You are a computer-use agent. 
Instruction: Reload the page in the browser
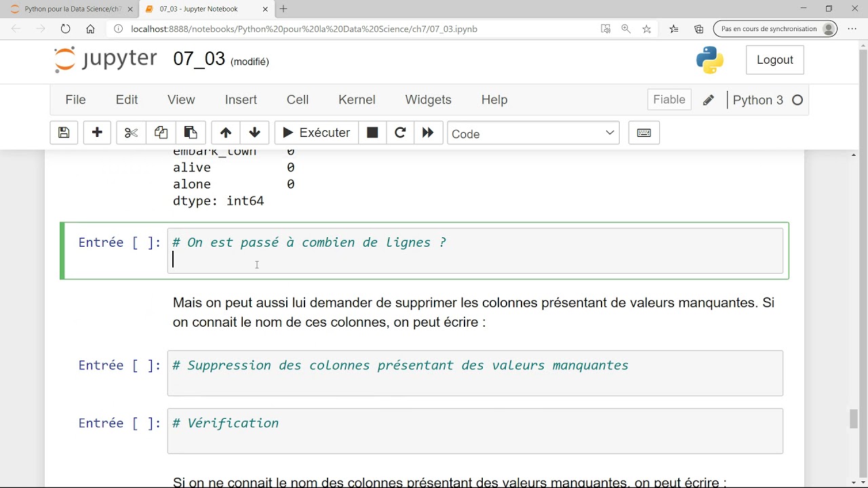tap(65, 29)
